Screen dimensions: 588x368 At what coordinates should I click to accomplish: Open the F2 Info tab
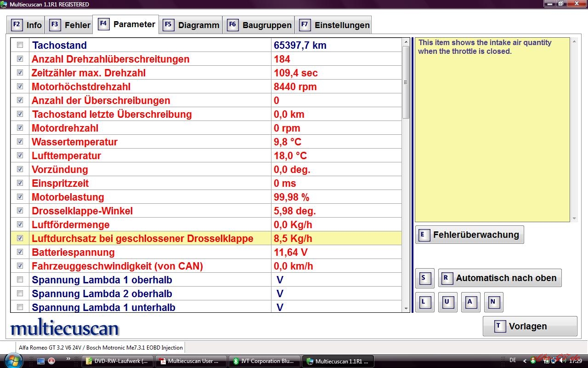click(27, 25)
